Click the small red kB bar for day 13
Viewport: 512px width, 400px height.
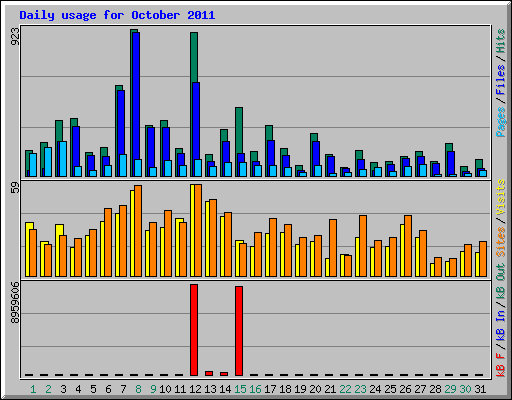(x=209, y=373)
